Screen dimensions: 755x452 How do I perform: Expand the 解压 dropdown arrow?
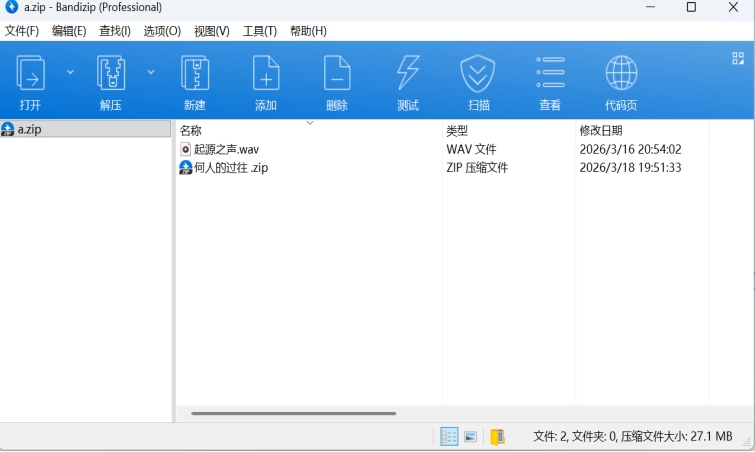(151, 72)
